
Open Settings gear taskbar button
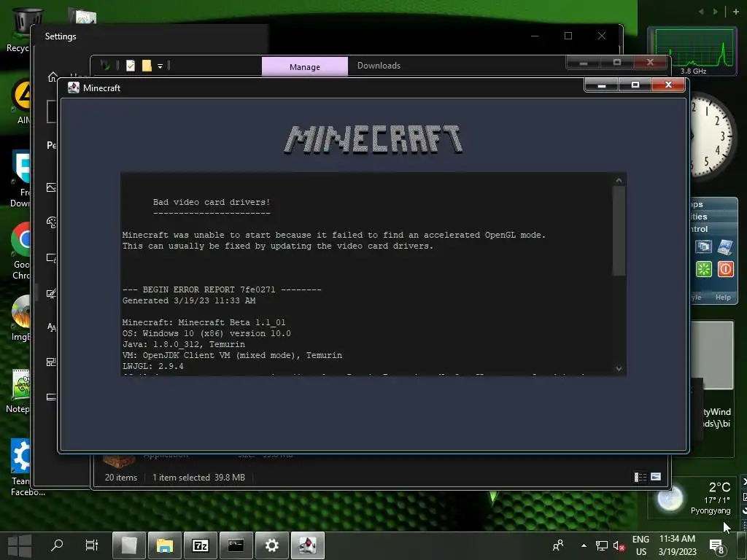(272, 545)
